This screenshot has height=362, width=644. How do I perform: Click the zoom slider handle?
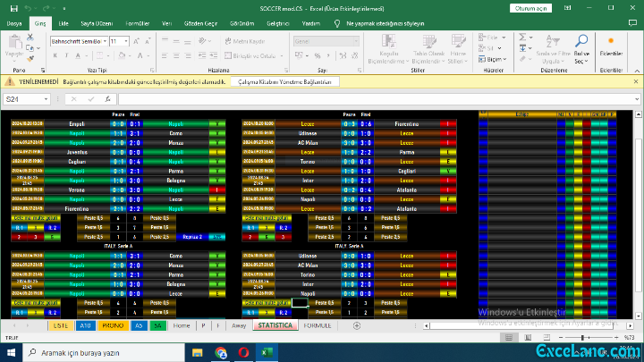pyautogui.click(x=582, y=337)
